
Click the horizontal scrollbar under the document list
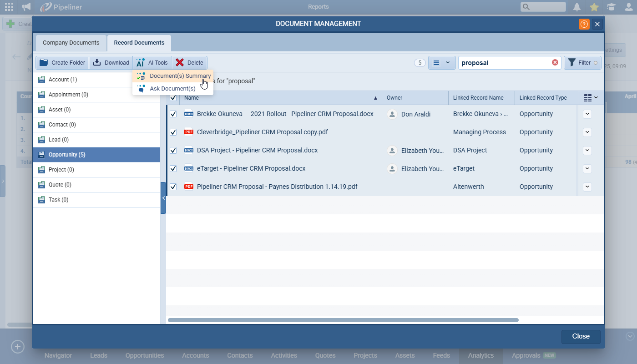pos(343,320)
